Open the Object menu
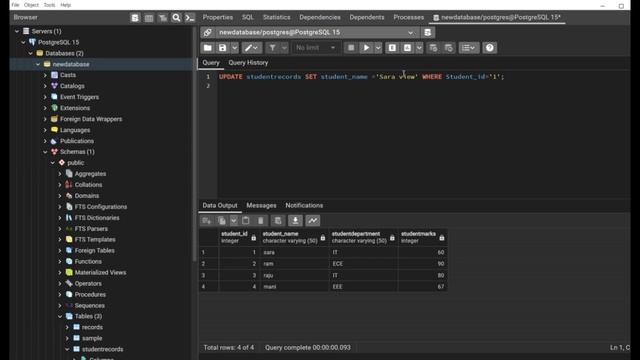 pos(31,5)
